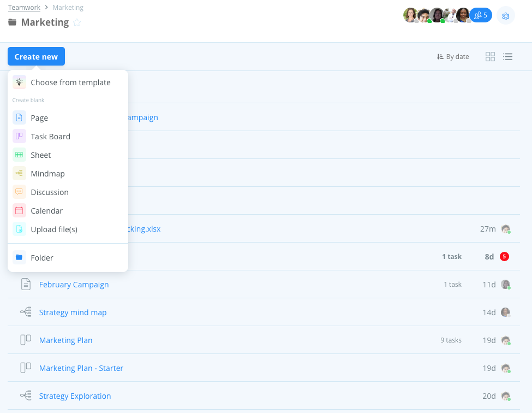Viewport: 532px width, 413px height.
Task: Choose from template option
Action: point(70,82)
